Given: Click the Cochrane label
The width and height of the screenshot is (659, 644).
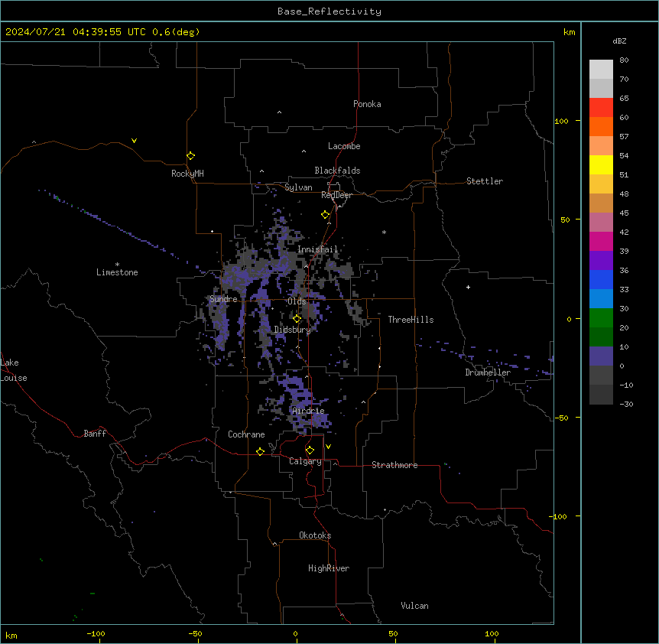Looking at the screenshot, I should coord(246,434).
